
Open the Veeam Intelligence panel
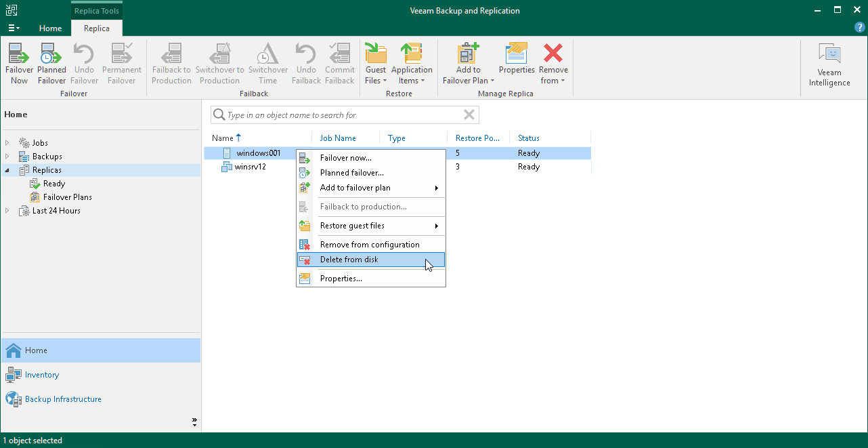coord(829,65)
